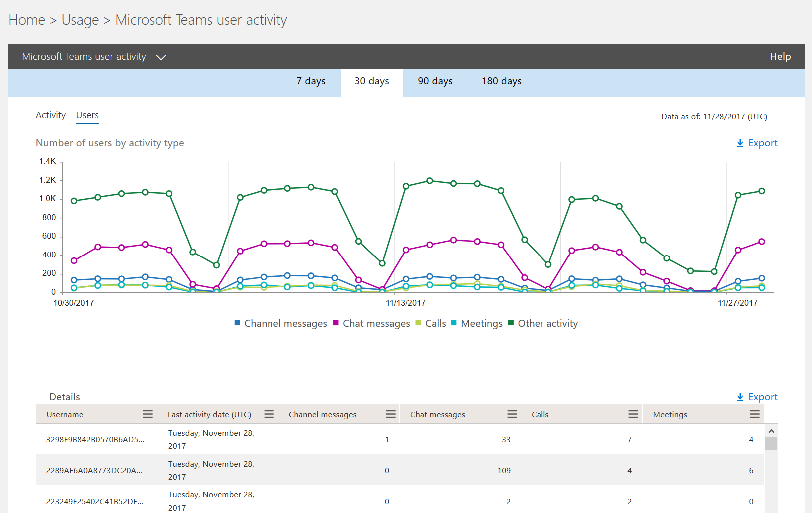
Task: Click the Export download icon above the chart
Action: 739,143
